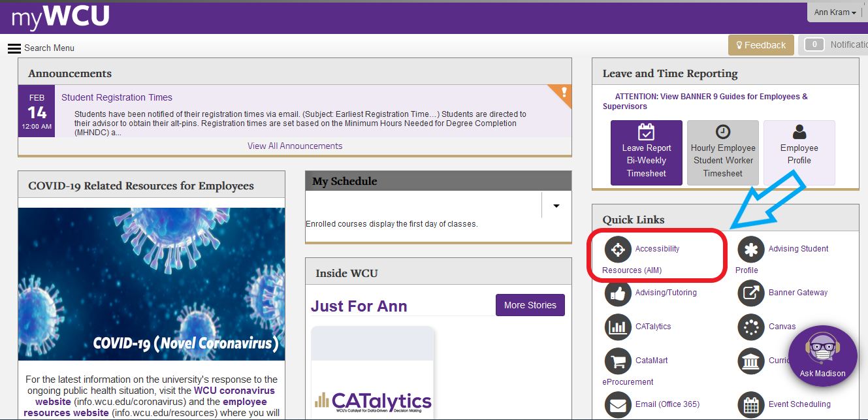Click the Advising Student Profile text link
The width and height of the screenshot is (868, 420).
pos(782,259)
